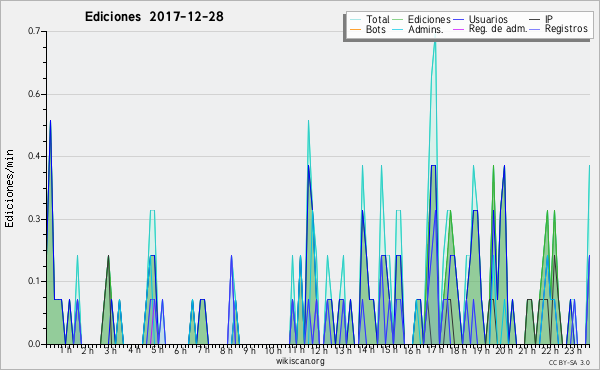Select the Registros legend label
This screenshot has width=600, height=370.
(x=566, y=29)
